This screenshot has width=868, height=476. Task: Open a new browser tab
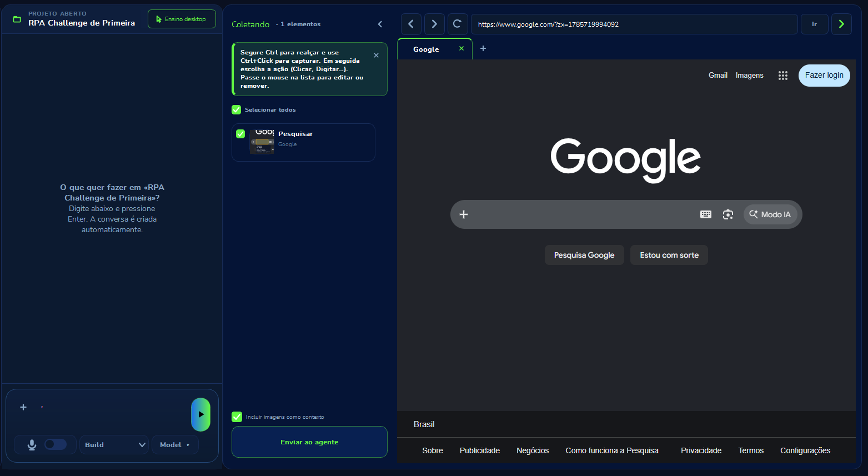(x=483, y=48)
